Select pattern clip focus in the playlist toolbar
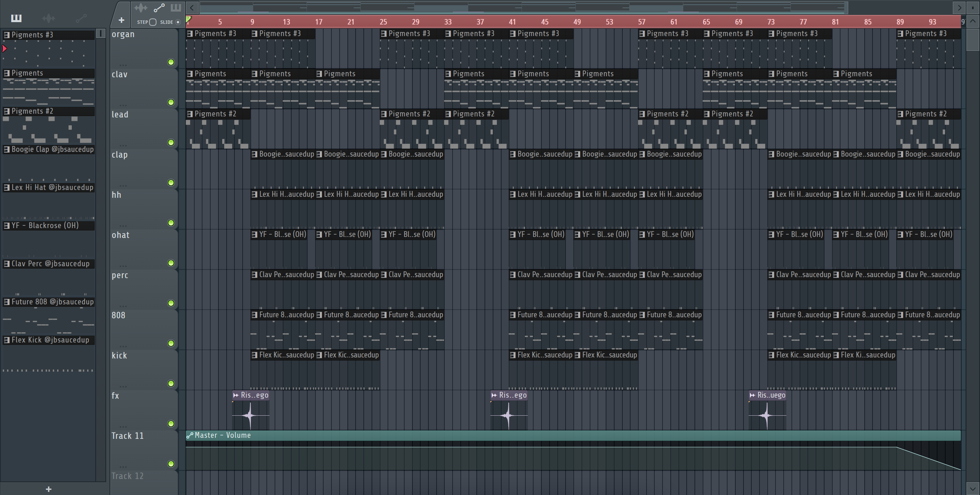This screenshot has width=980, height=495. tap(176, 7)
